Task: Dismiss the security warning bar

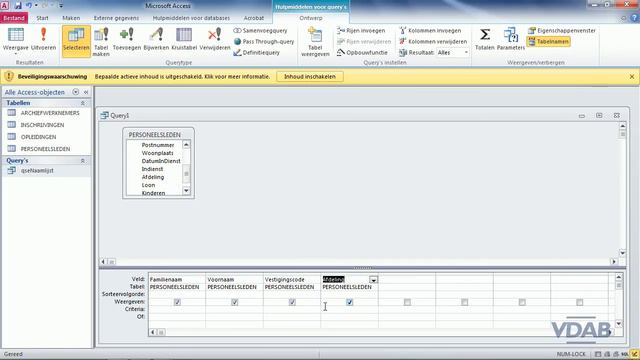Action: point(632,77)
